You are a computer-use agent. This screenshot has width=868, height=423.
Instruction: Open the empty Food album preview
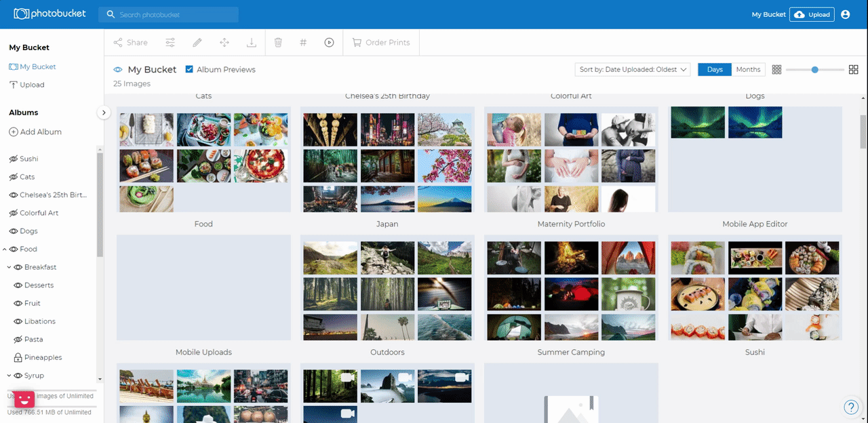click(x=203, y=287)
